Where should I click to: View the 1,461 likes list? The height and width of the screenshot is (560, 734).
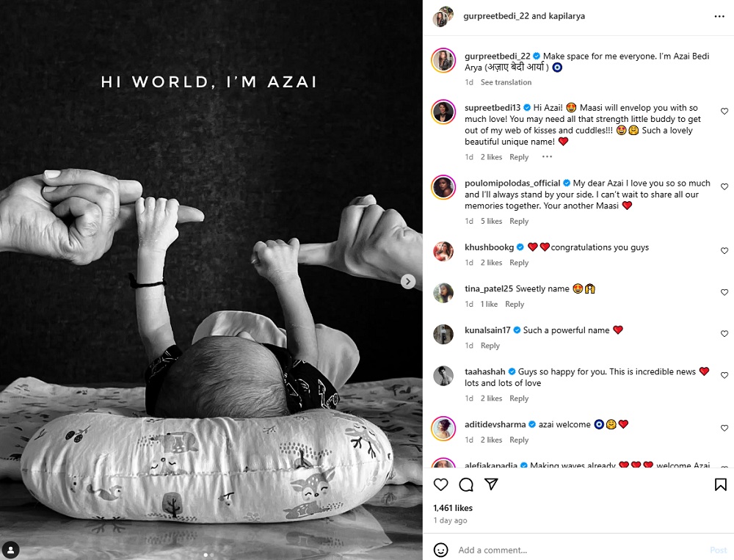(453, 508)
